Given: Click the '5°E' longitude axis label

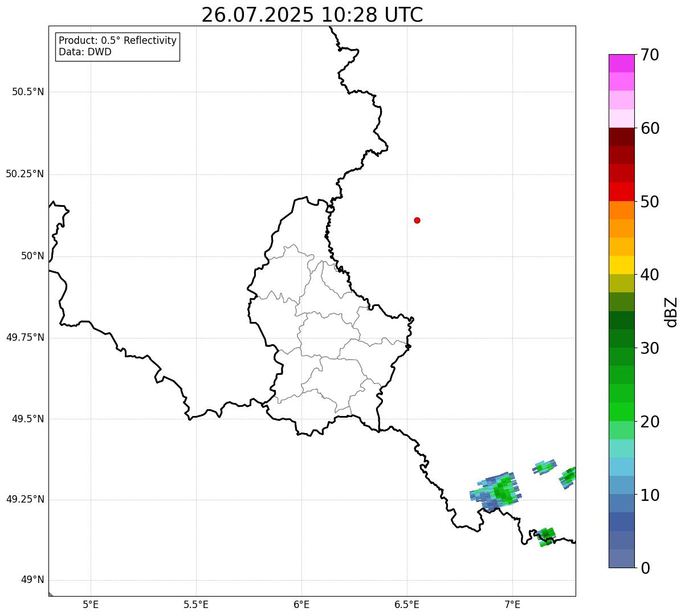Looking at the screenshot, I should 91,604.
